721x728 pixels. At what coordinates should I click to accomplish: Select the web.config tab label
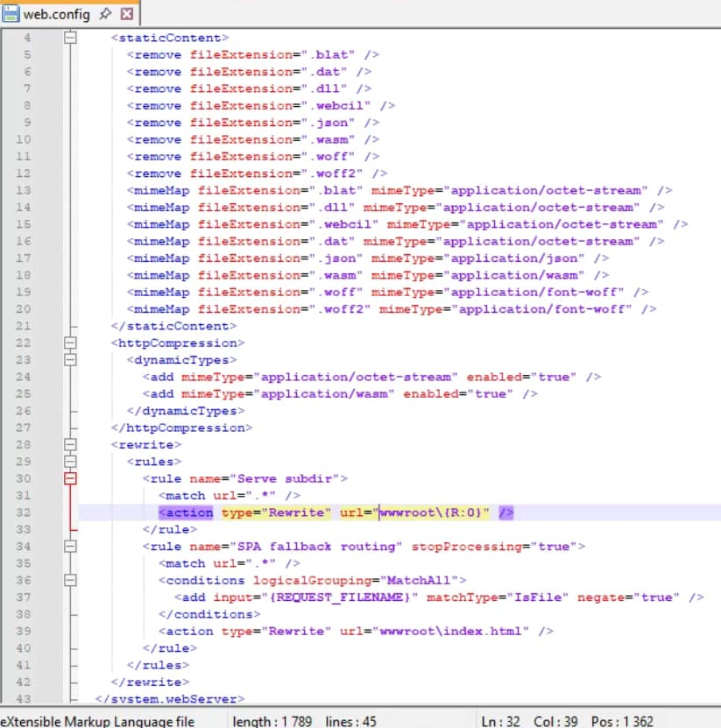coord(56,14)
